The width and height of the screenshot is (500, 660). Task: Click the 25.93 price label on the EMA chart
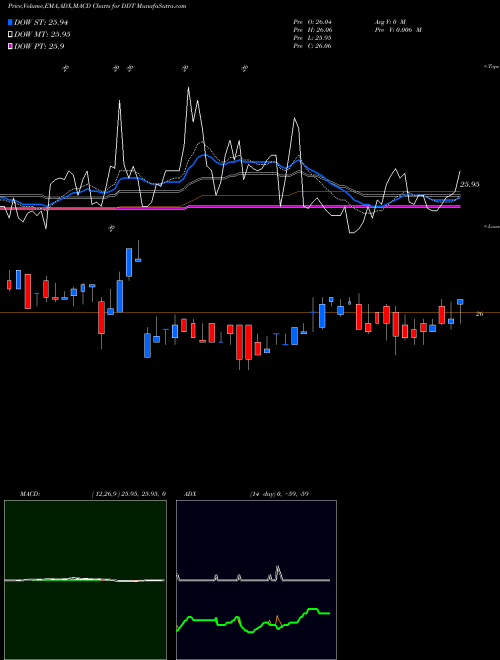(x=470, y=184)
